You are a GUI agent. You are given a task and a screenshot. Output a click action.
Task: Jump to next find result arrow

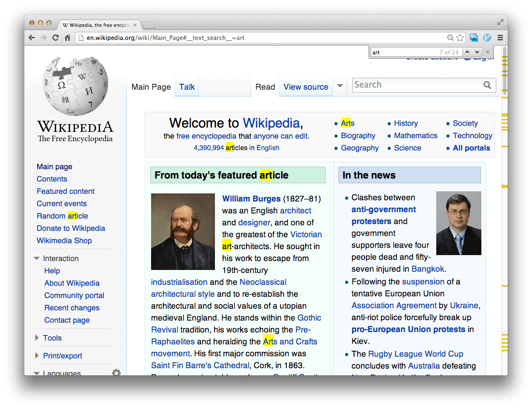[477, 52]
